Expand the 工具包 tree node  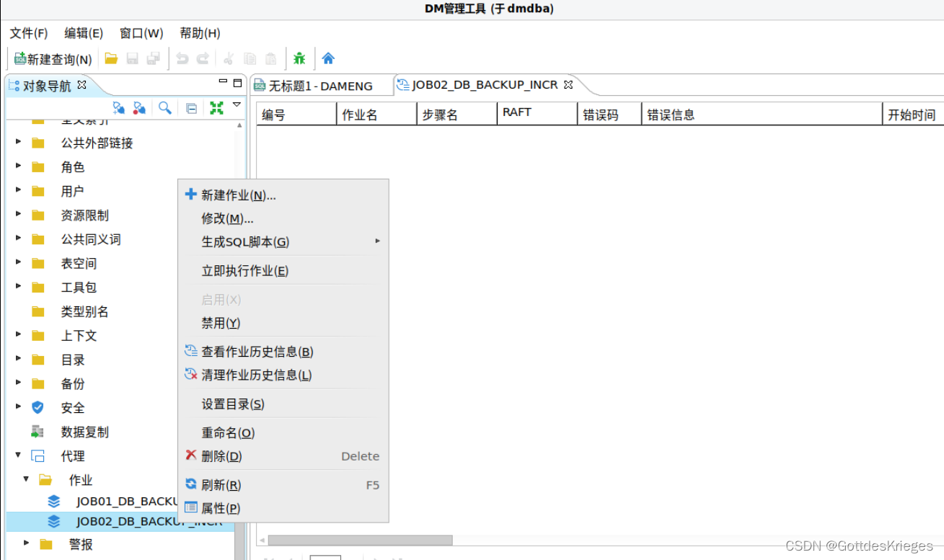pyautogui.click(x=18, y=287)
